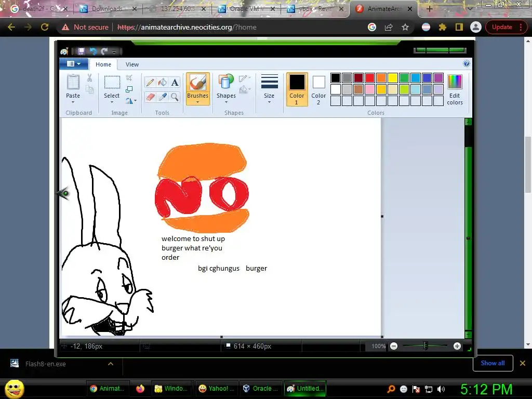Open a new browser tab with plus
532x399 pixels.
pos(429,9)
